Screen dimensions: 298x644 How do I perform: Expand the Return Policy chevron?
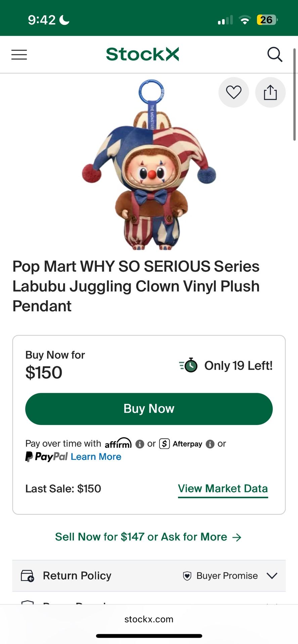click(272, 576)
